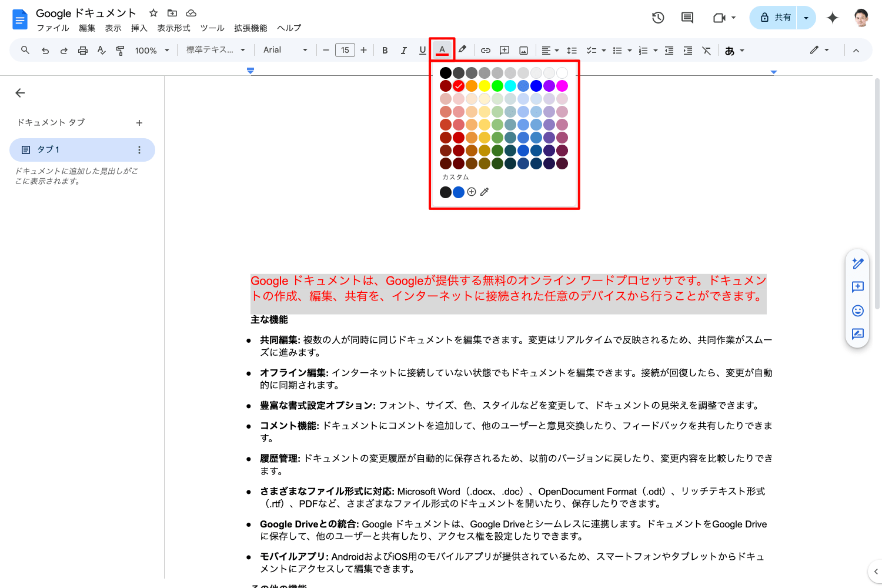Open Gemini sparkle assistant
This screenshot has width=882, height=588.
833,18
